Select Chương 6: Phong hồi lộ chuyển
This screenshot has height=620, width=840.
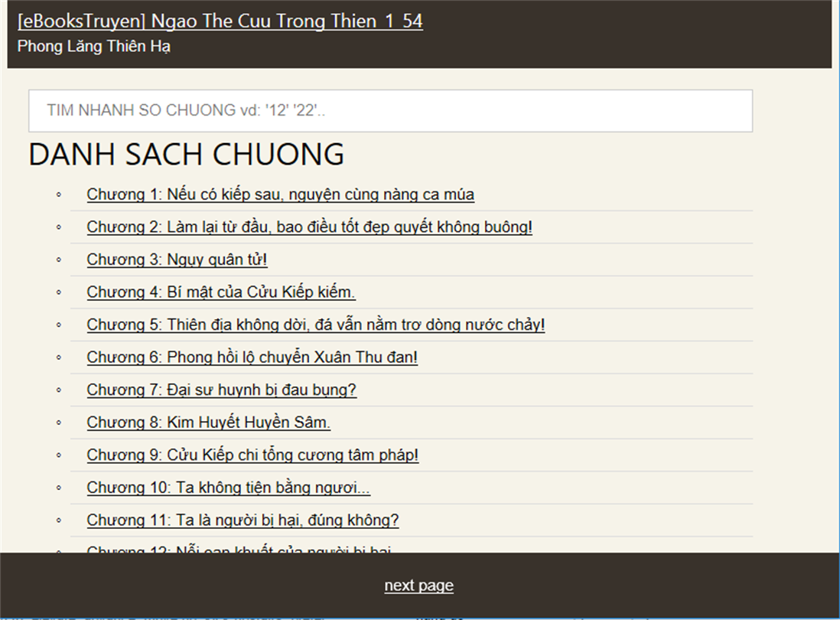(252, 357)
